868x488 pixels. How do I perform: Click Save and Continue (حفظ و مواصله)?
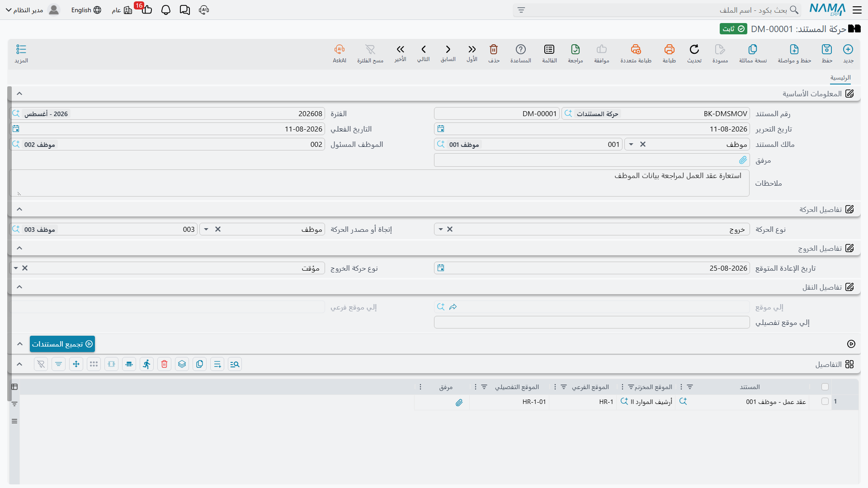click(794, 49)
